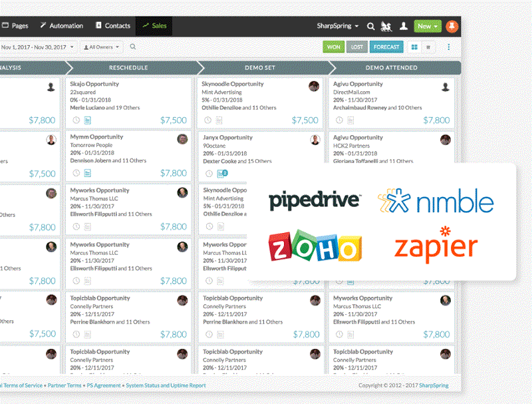Open the Contacts menu item
Viewport: 532px width, 404px height.
[113, 26]
